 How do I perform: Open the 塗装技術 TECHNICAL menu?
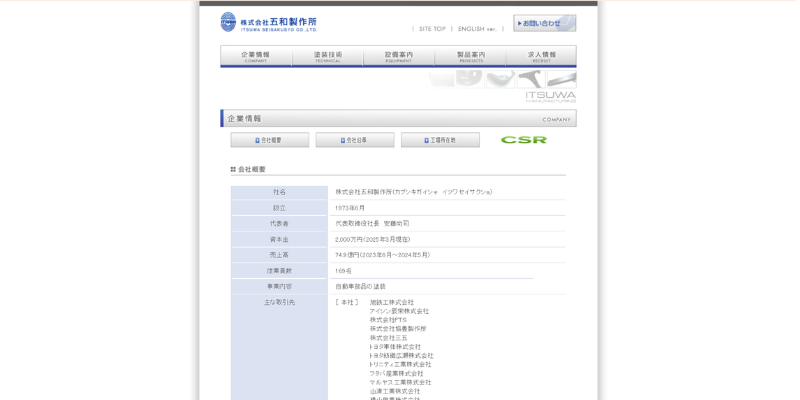(x=328, y=56)
